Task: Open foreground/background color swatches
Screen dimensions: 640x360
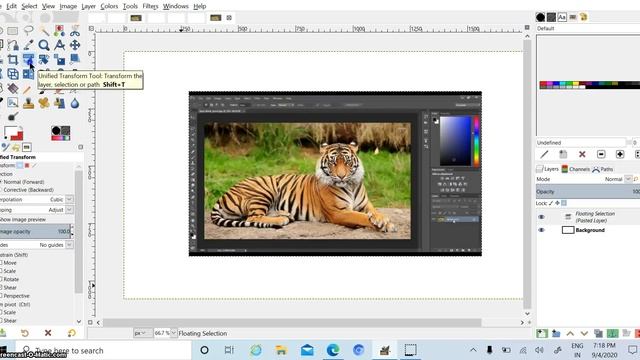Action: click(x=13, y=133)
